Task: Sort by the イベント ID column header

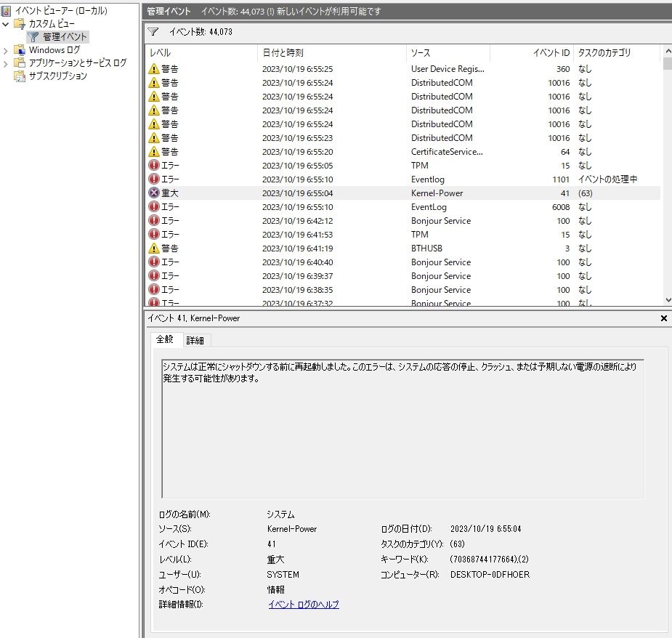Action: [x=532, y=53]
